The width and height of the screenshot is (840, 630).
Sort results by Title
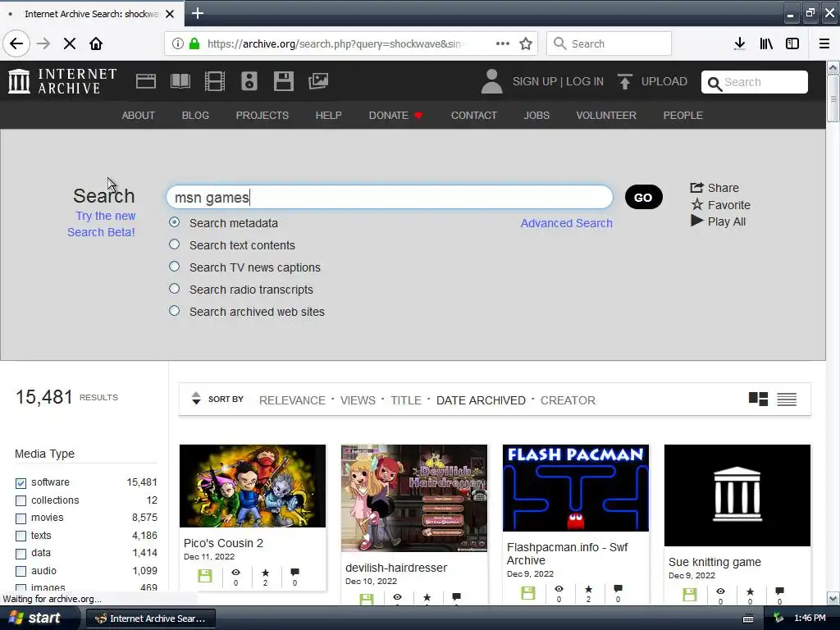pyautogui.click(x=405, y=400)
